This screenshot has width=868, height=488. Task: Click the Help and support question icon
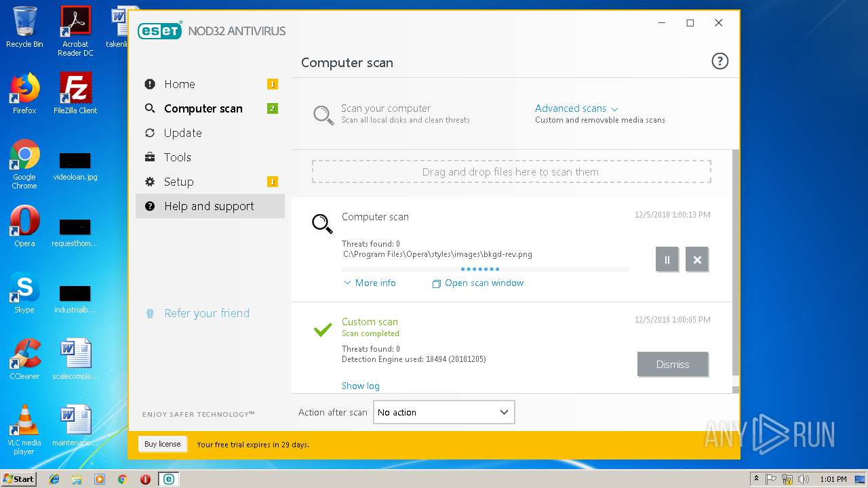150,206
